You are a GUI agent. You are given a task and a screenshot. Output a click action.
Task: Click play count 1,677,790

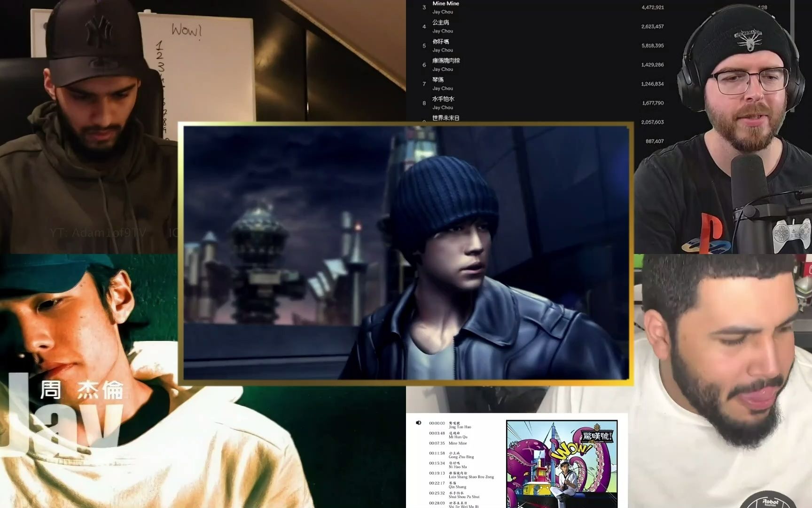653,103
